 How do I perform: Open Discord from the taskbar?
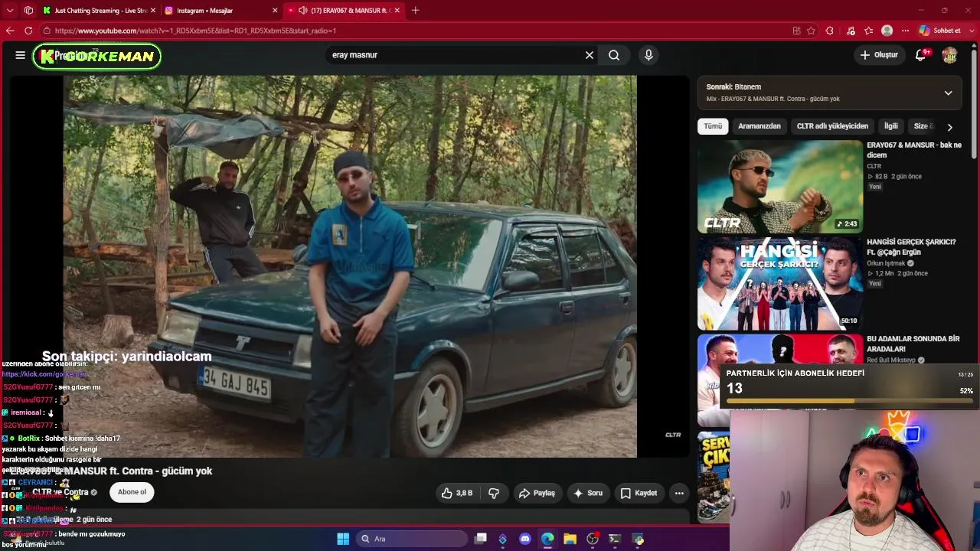tap(525, 539)
